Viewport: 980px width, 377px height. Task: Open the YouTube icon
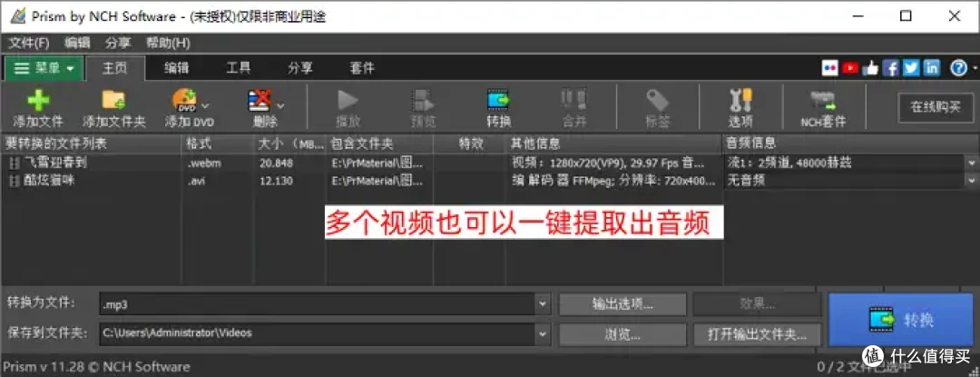pos(849,68)
